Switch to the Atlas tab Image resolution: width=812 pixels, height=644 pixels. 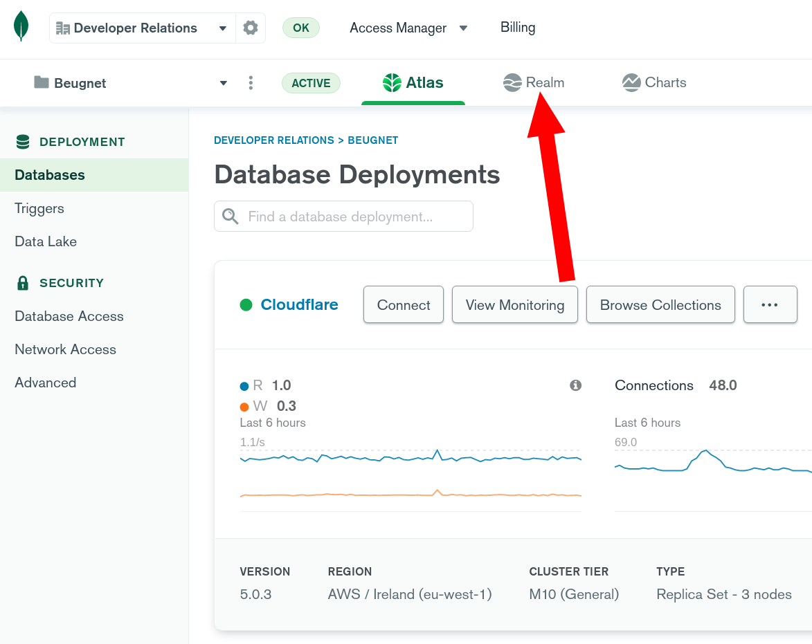pos(413,83)
